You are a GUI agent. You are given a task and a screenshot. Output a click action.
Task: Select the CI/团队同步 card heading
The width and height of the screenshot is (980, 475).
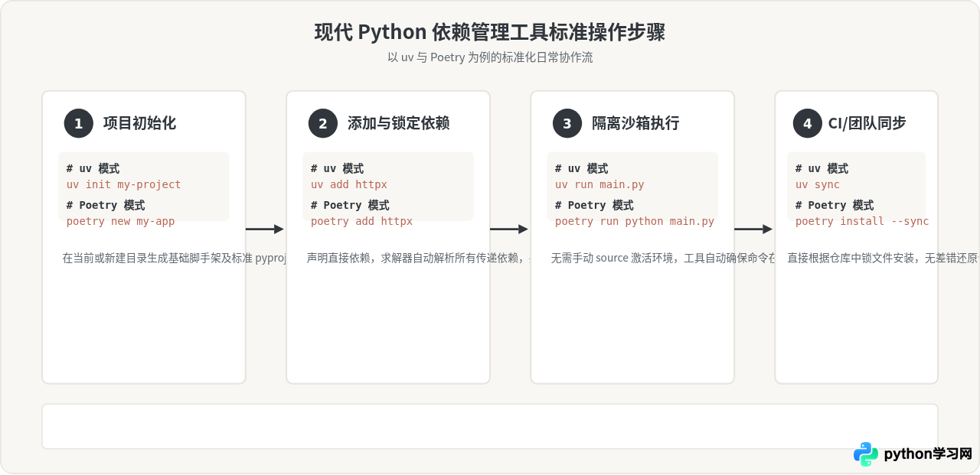click(x=867, y=123)
